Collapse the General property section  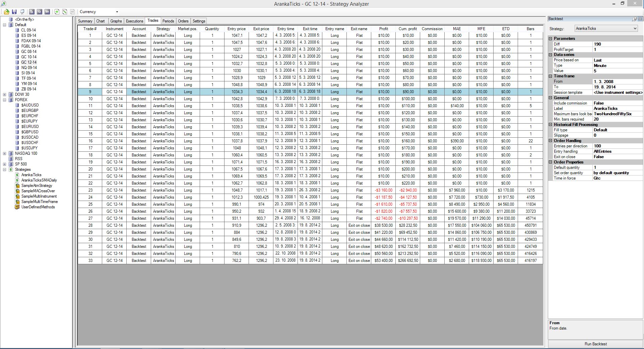[x=551, y=98]
